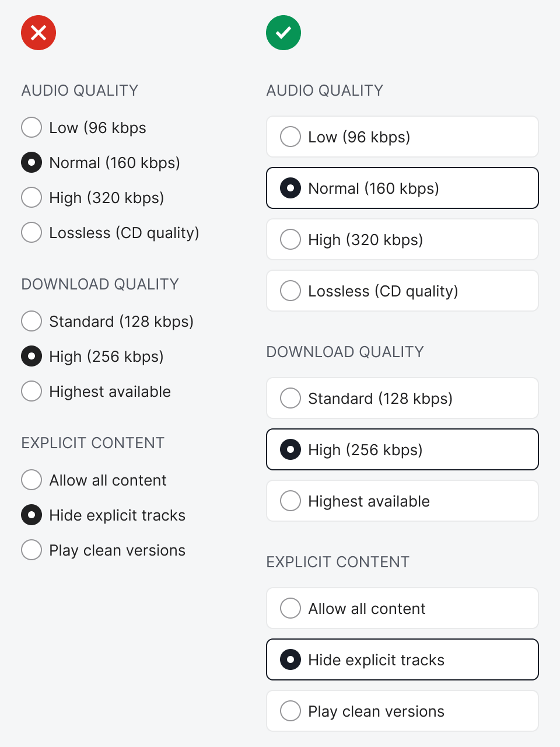Select the Low (96 kbps) bordered card
This screenshot has width=560, height=747.
pos(402,137)
